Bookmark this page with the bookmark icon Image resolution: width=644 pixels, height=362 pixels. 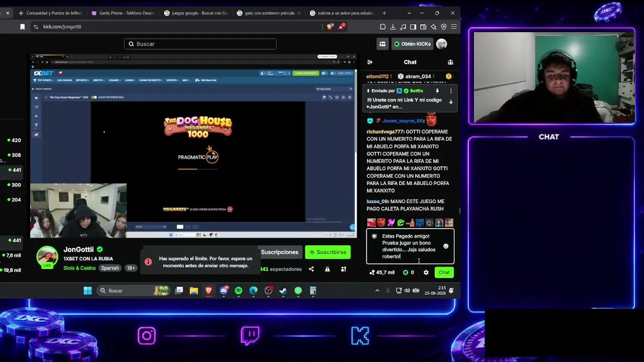(23, 27)
